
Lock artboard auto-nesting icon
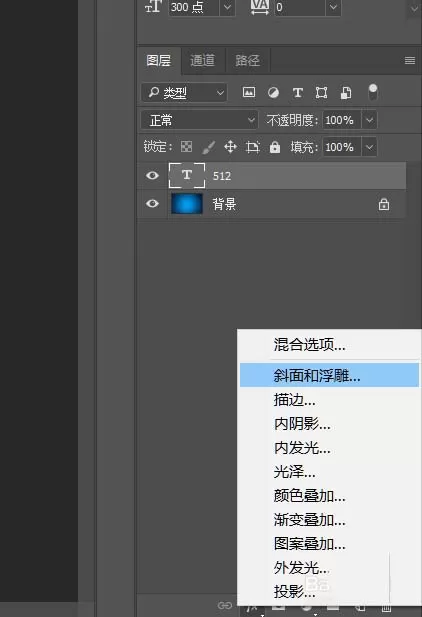pyautogui.click(x=252, y=147)
